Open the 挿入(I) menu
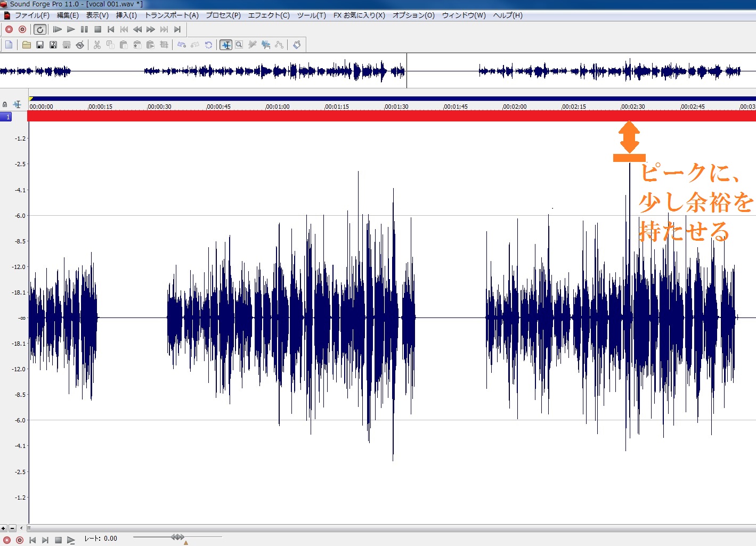The height and width of the screenshot is (546, 756). pos(126,15)
